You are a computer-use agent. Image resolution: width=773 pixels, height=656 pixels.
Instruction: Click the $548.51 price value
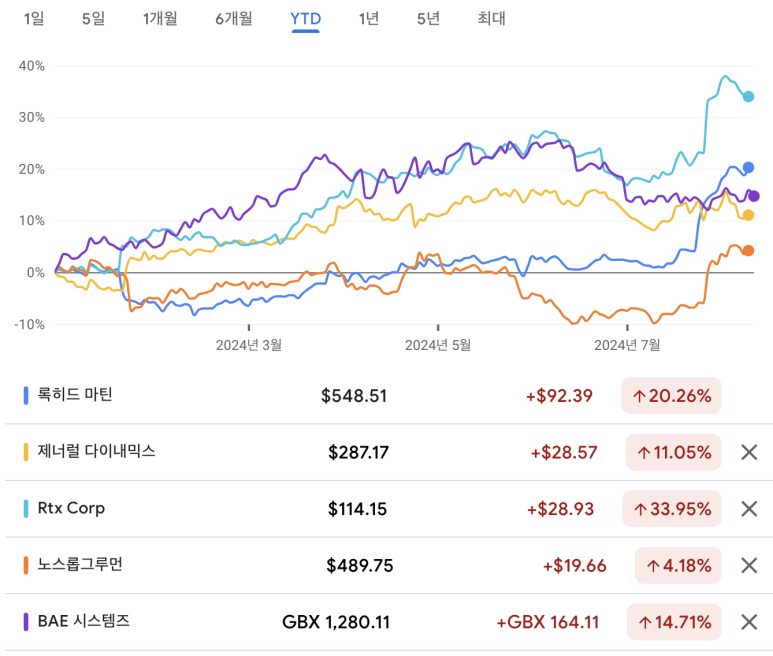(x=354, y=396)
